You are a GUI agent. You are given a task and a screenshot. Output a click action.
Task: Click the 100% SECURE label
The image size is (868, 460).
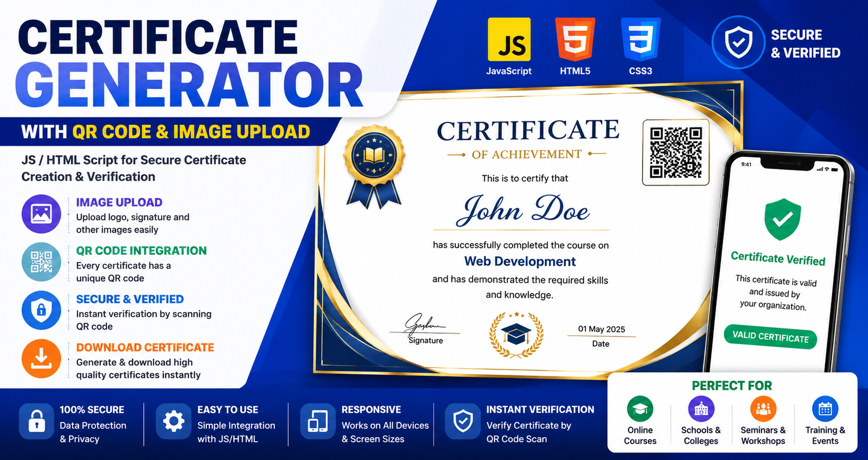coord(92,410)
